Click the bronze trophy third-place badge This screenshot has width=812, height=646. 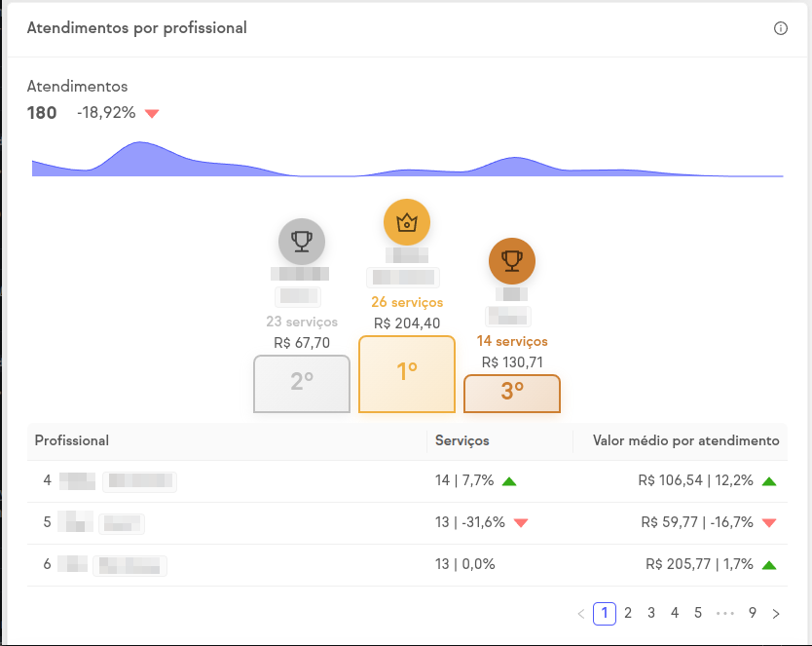(x=512, y=260)
